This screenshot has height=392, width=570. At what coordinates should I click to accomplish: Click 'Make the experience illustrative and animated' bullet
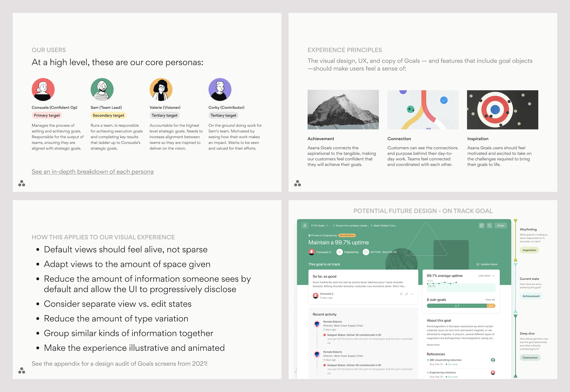[x=134, y=348]
